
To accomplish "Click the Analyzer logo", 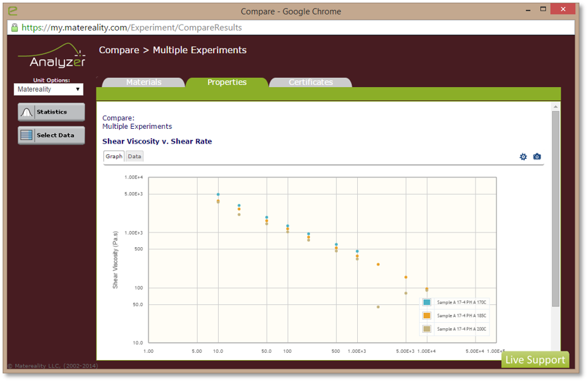I will (52, 55).
